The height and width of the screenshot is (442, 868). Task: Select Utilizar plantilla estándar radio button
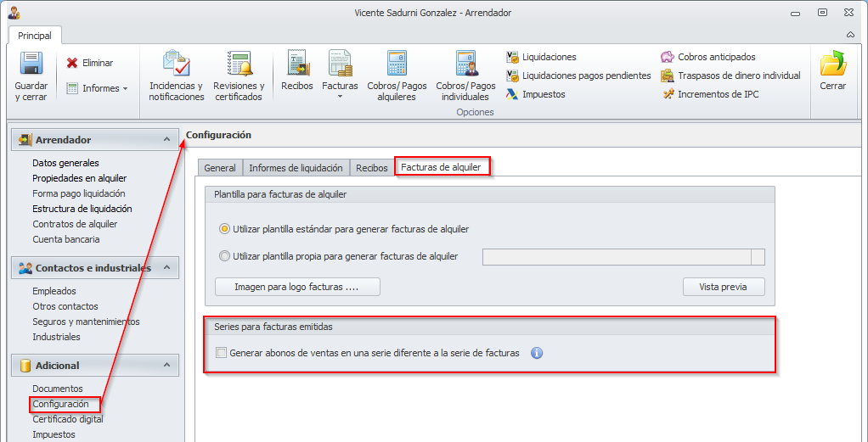224,228
